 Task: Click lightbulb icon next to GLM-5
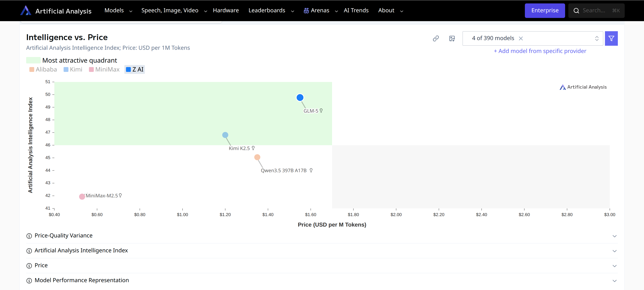pyautogui.click(x=321, y=111)
